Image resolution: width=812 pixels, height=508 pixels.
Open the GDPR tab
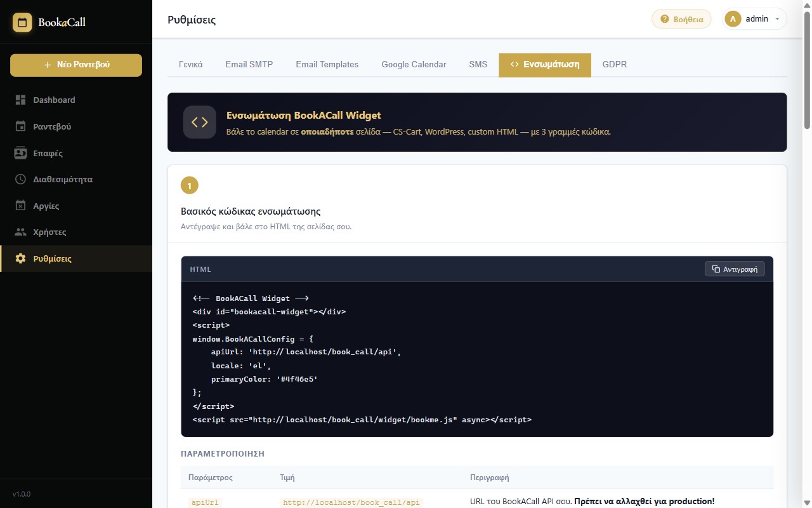pyautogui.click(x=615, y=65)
